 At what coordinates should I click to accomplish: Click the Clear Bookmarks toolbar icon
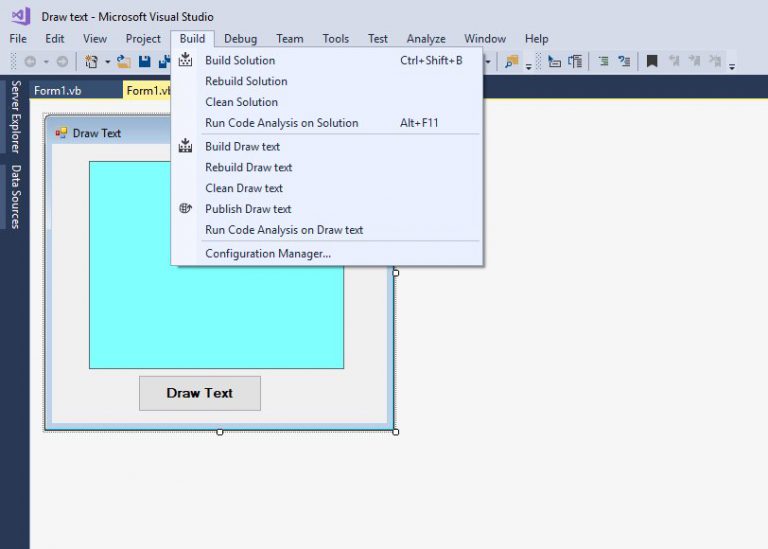tap(715, 62)
